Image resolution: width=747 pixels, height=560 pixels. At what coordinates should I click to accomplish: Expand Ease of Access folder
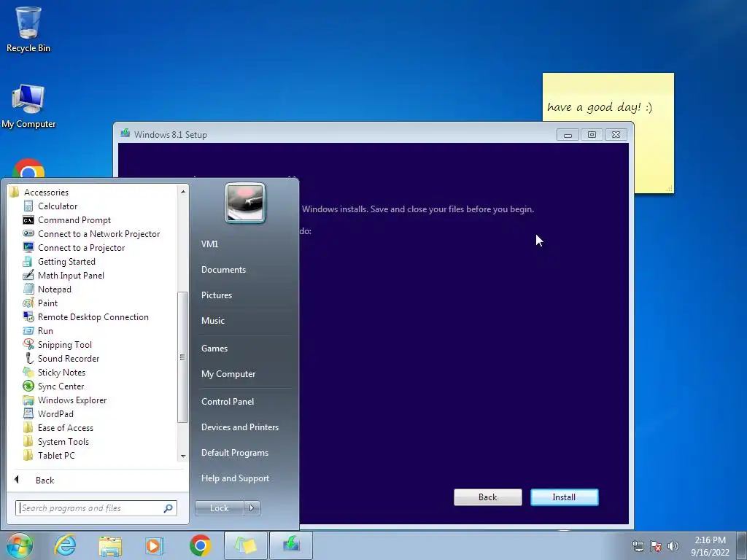click(x=65, y=427)
